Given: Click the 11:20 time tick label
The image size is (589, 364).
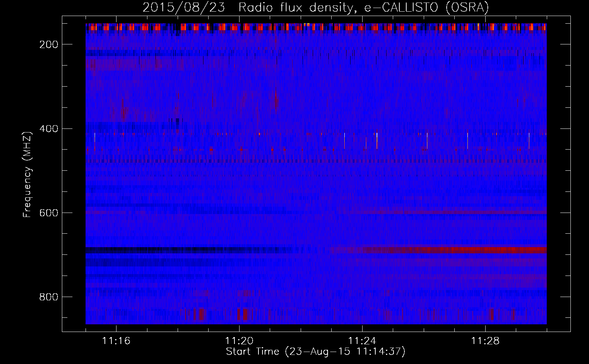Looking at the screenshot, I should (239, 341).
